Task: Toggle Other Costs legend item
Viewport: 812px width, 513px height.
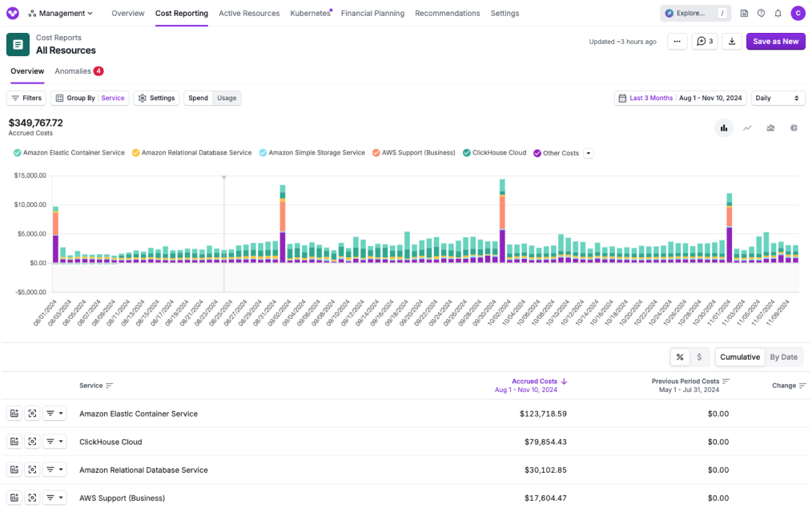Action: coord(557,153)
